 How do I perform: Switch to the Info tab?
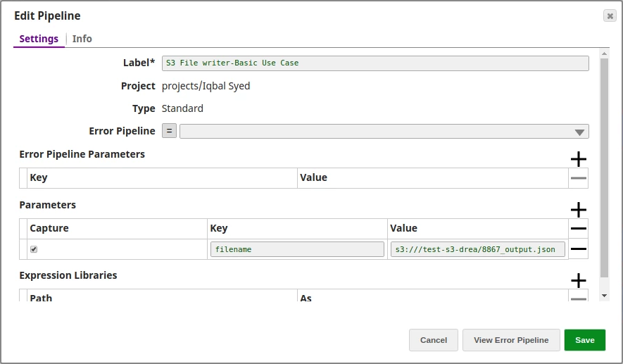click(x=82, y=39)
